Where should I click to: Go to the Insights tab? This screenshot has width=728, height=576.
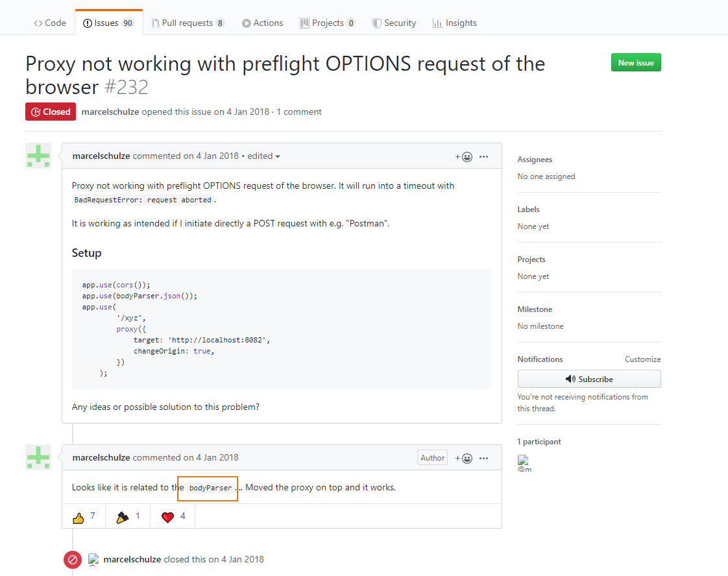pos(454,23)
